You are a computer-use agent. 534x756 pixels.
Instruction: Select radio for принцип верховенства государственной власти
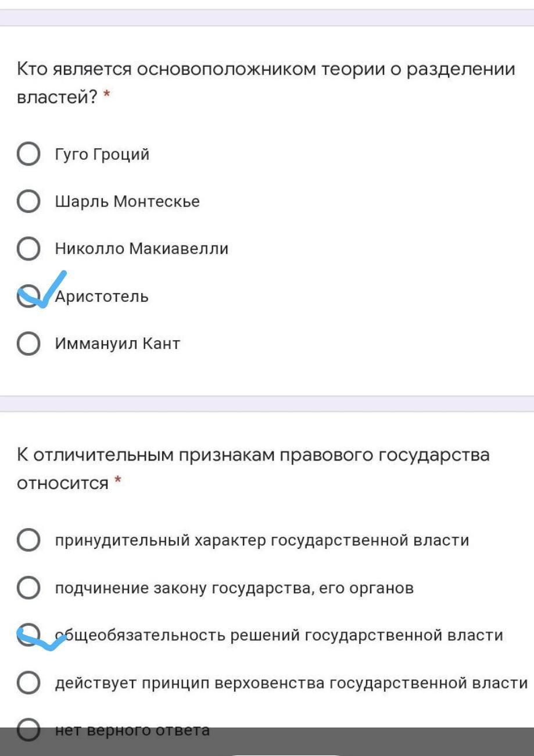coord(28,683)
